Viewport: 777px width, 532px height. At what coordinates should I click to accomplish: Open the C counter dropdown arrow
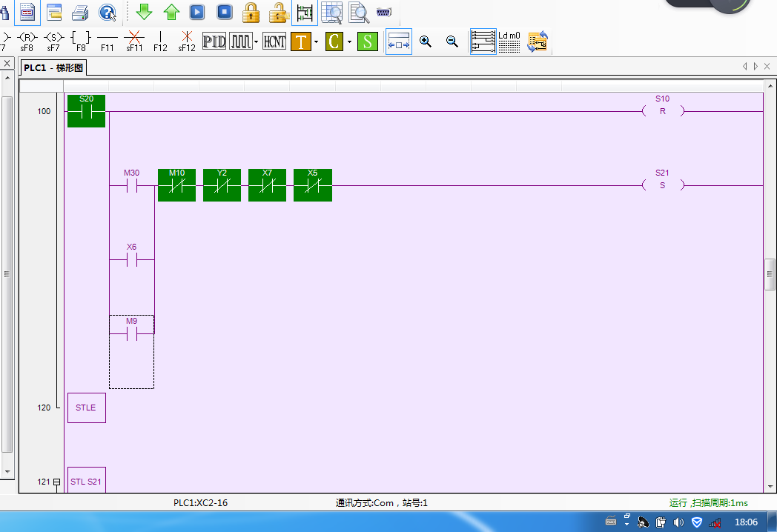point(349,42)
